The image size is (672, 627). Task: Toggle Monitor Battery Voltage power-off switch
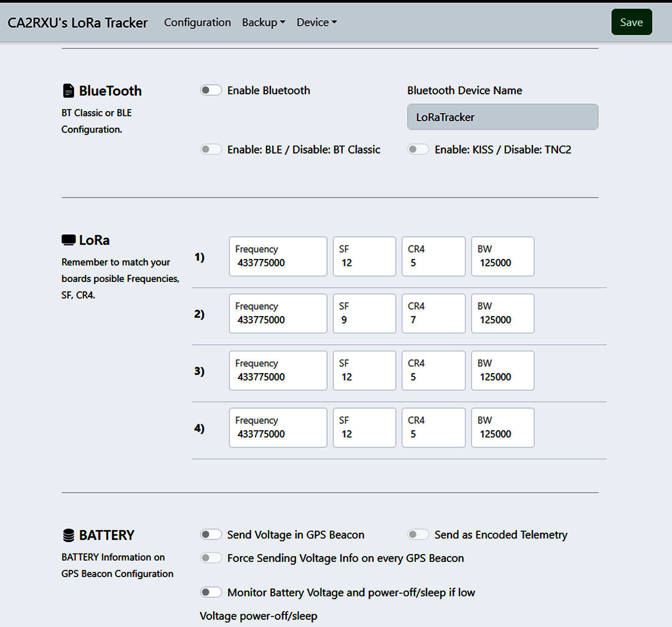coord(211,592)
